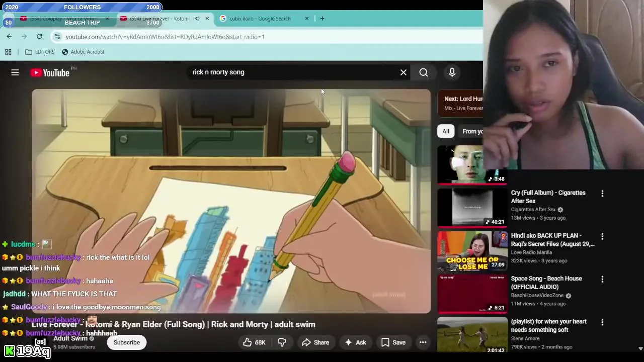Open the Adult Swim channel name link
This screenshot has height=362, width=644.
70,338
